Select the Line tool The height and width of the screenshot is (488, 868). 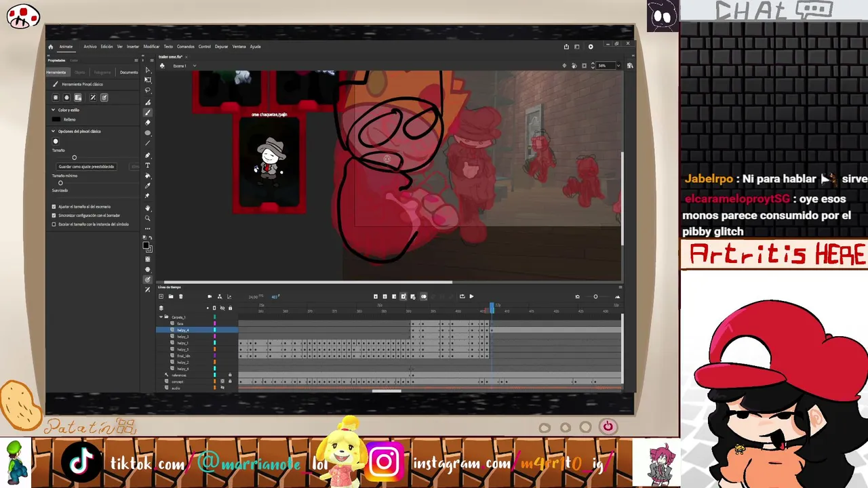[x=148, y=143]
